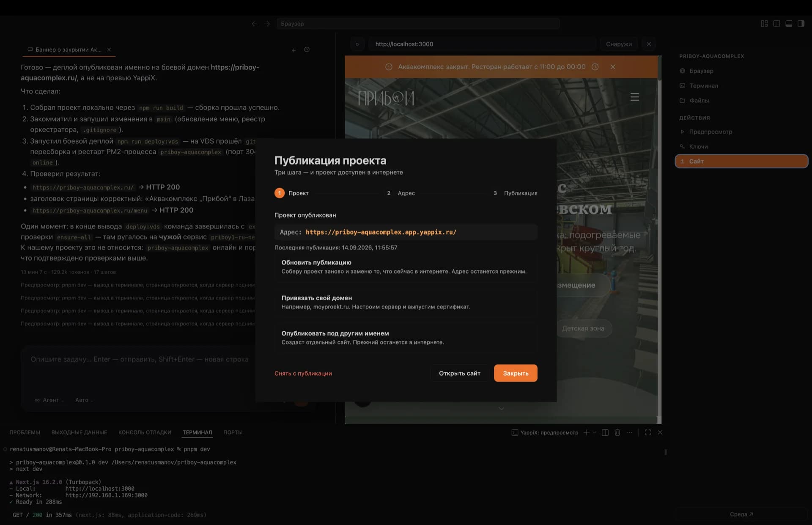
Task: Start a new chat with the plus icon
Action: pos(294,50)
